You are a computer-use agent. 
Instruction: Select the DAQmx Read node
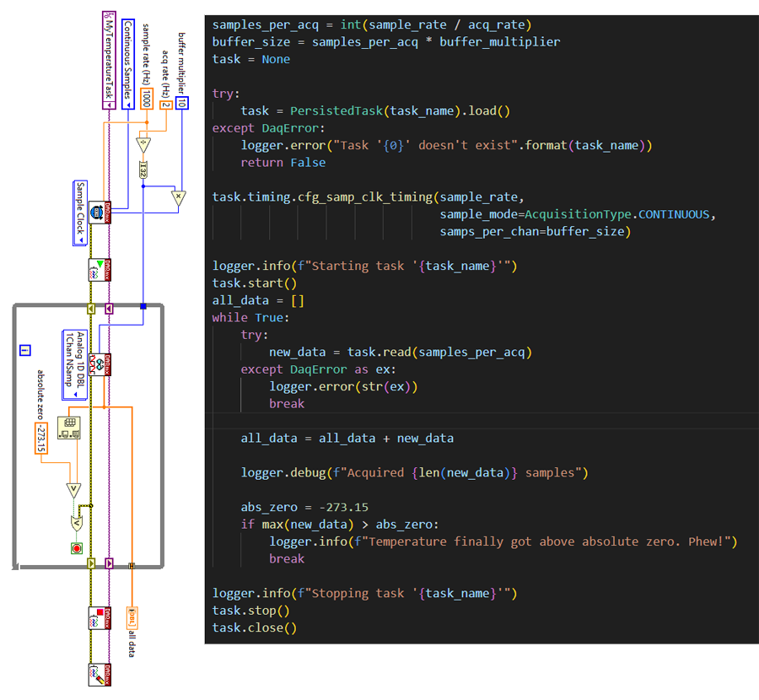[100, 364]
